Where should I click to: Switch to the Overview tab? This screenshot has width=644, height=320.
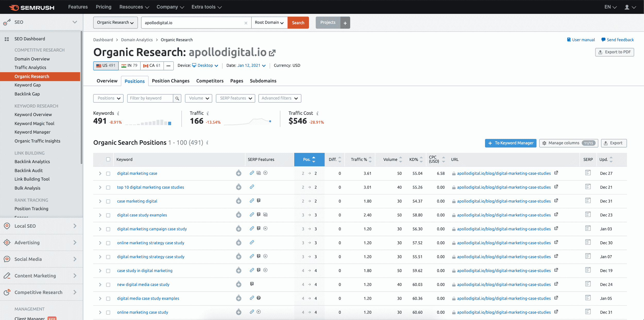point(107,81)
